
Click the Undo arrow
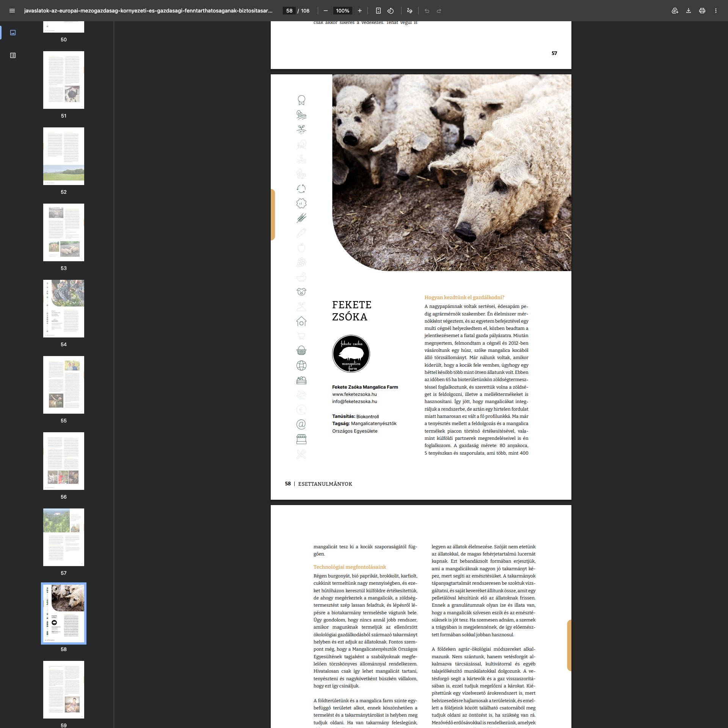[x=427, y=11]
